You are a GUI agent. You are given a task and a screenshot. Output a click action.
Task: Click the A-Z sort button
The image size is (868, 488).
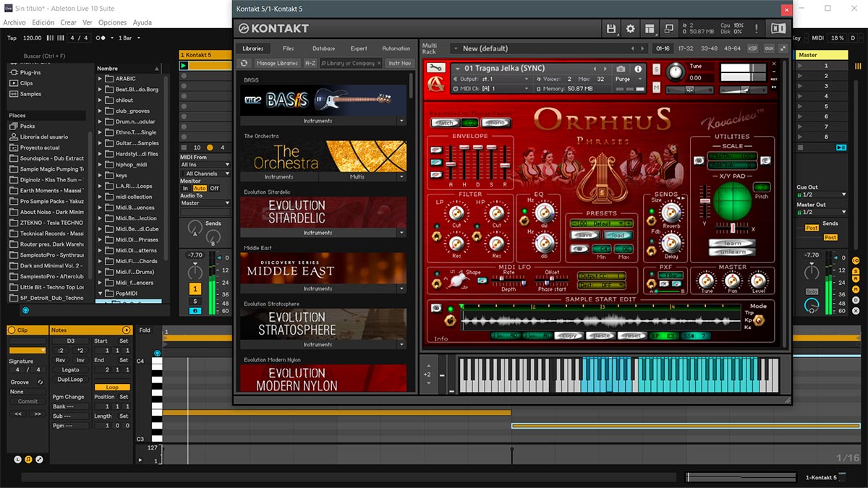click(310, 63)
